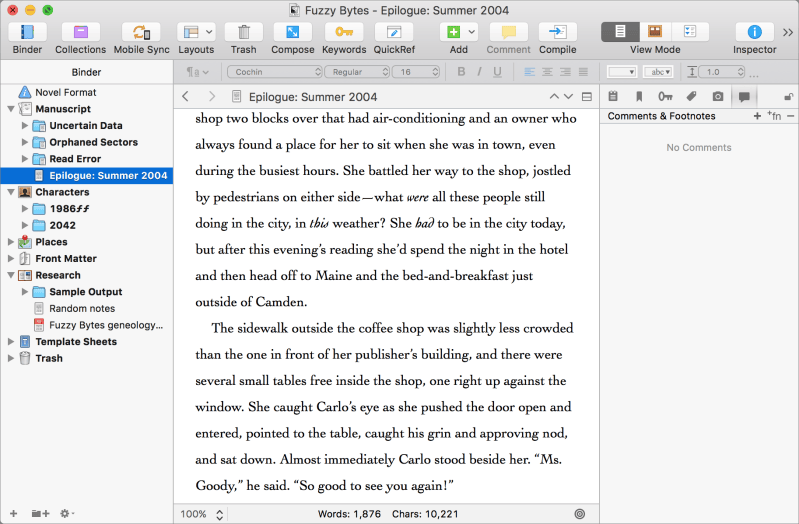Toggle italic formatting
The width and height of the screenshot is (799, 524).
pos(479,72)
